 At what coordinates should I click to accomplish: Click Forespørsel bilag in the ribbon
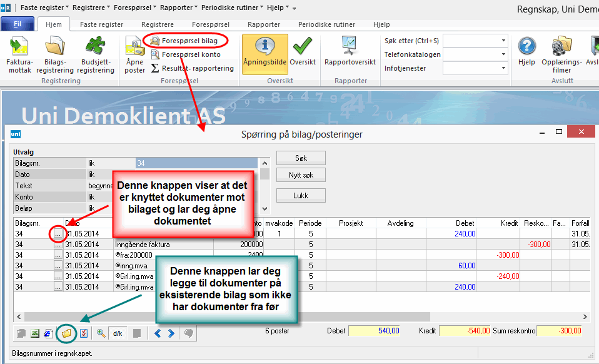point(184,41)
